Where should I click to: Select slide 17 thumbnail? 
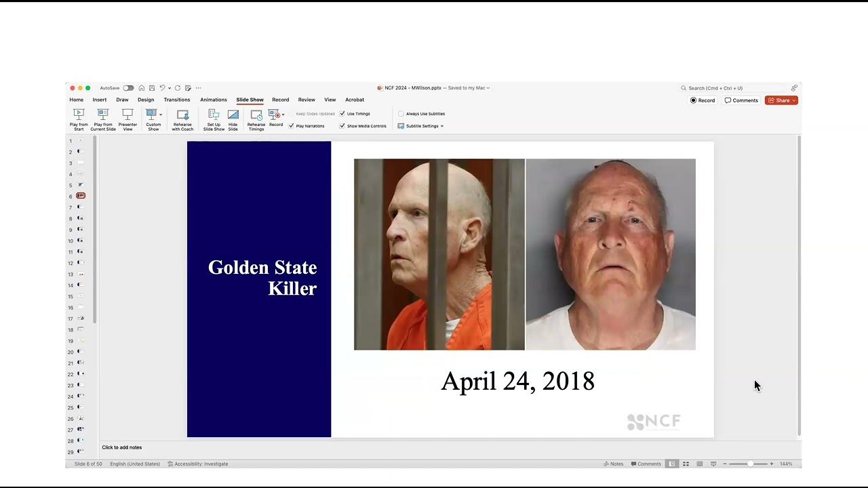81,319
